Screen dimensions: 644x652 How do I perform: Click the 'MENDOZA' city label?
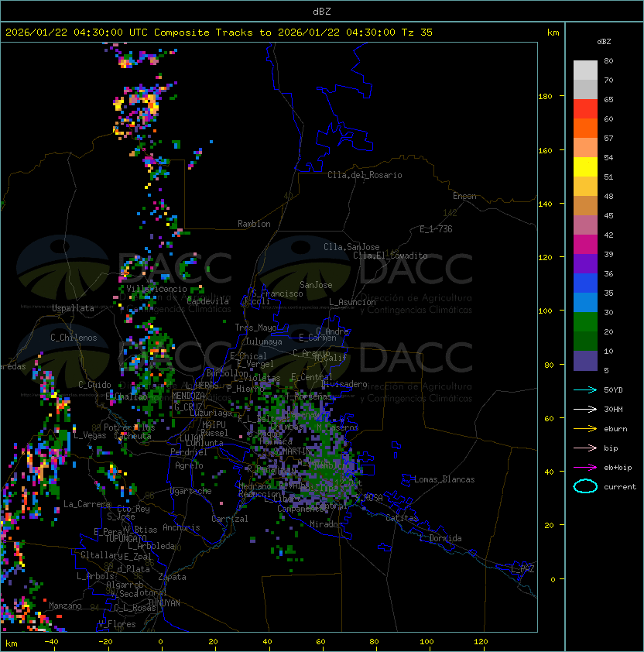(x=188, y=396)
